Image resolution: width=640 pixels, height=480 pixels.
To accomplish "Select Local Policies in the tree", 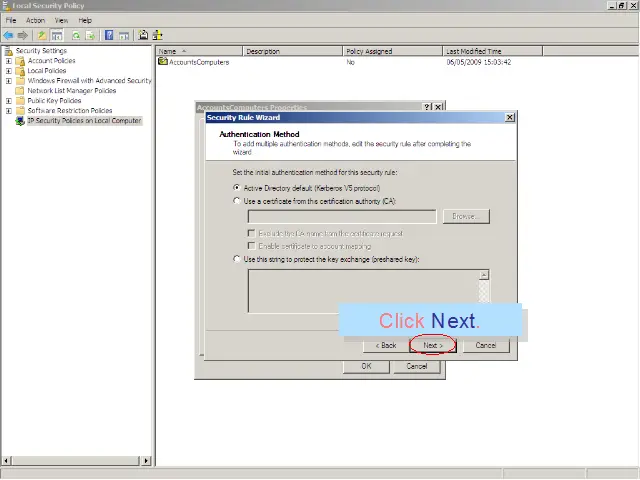I will pos(47,71).
